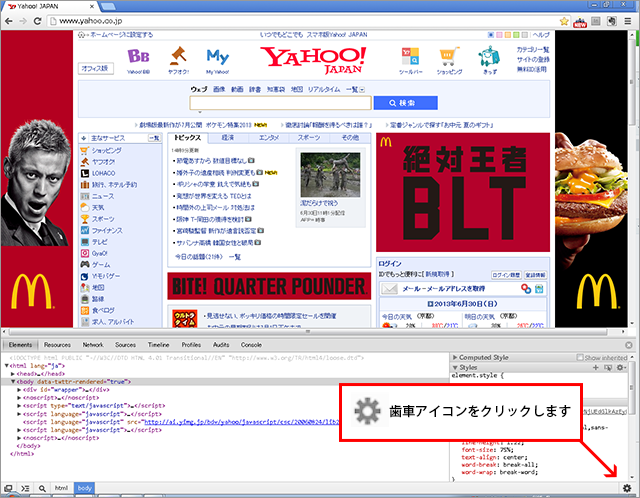Click LOHACO icon in services list
This screenshot has width=640, height=498.
pos(84,173)
